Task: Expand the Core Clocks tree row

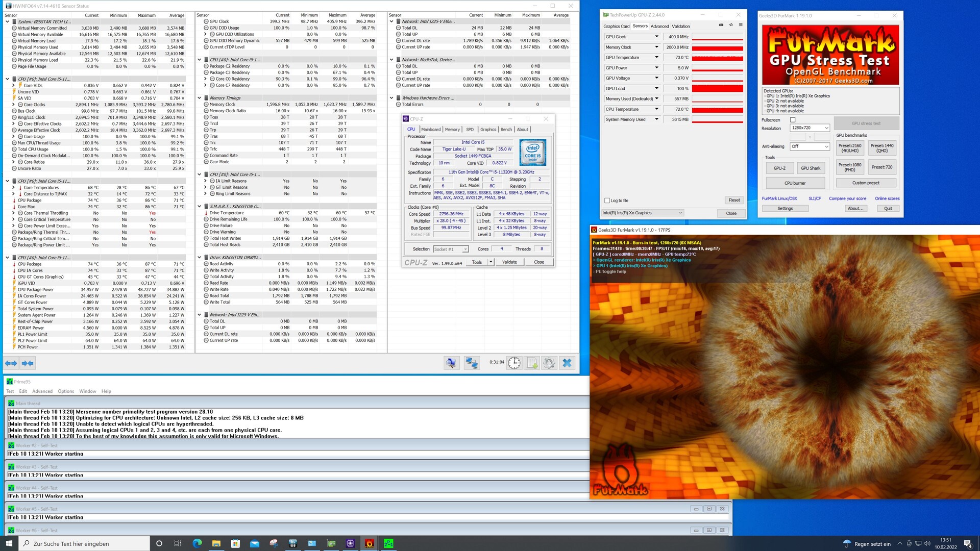Action: coord(14,105)
